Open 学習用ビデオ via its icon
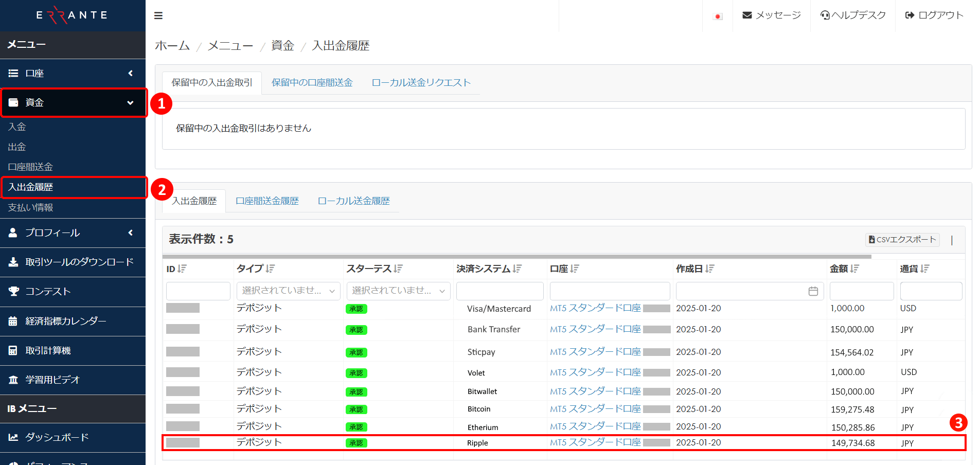 click(x=13, y=380)
